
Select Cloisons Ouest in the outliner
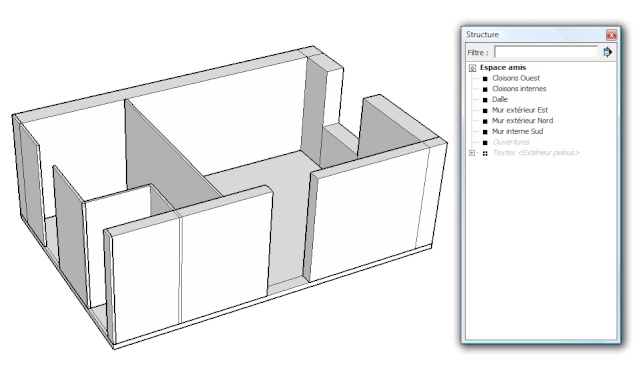516,78
